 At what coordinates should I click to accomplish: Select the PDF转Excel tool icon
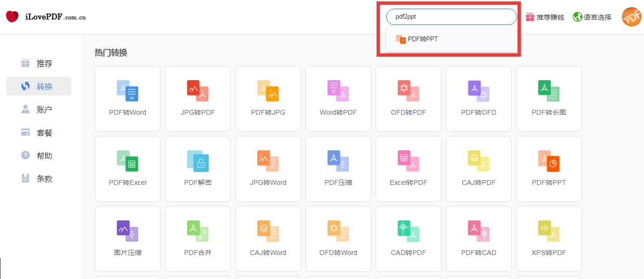tap(127, 161)
